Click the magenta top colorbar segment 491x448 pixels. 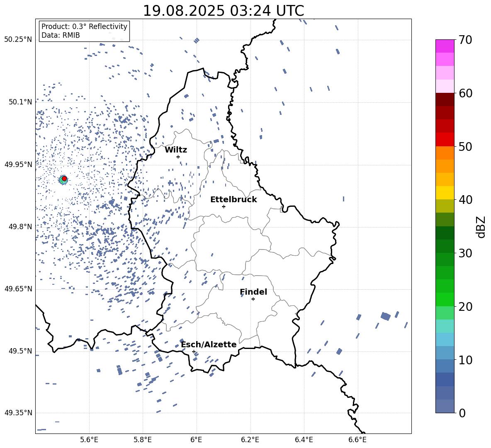(x=445, y=46)
